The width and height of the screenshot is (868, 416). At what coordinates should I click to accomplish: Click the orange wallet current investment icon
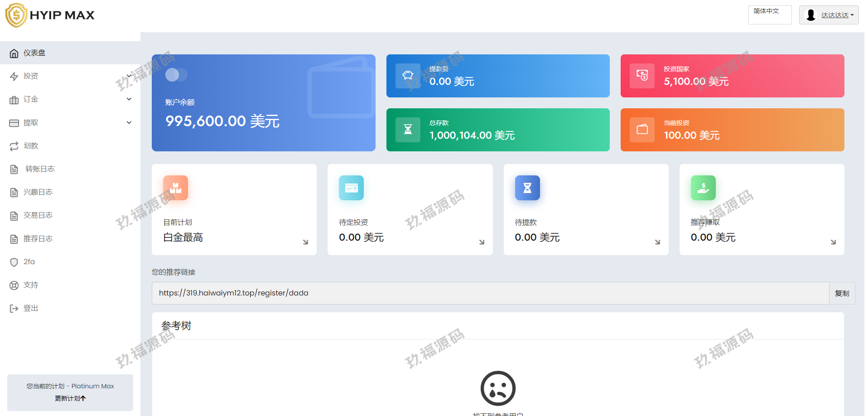click(x=642, y=130)
